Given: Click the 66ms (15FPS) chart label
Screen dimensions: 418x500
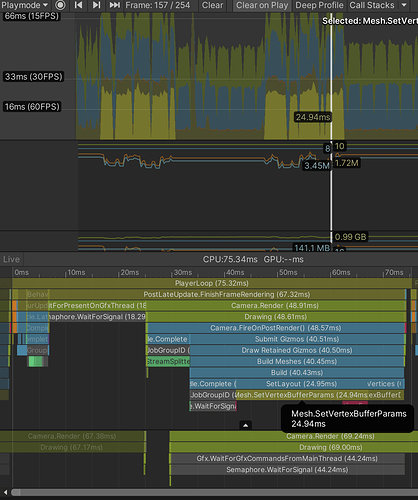Looking at the screenshot, I should (32, 16).
